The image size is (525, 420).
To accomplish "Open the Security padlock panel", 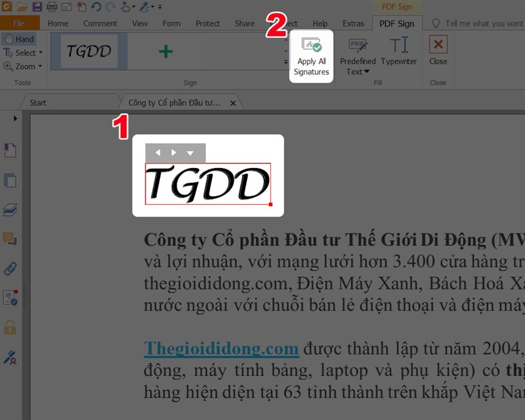I will [10, 327].
